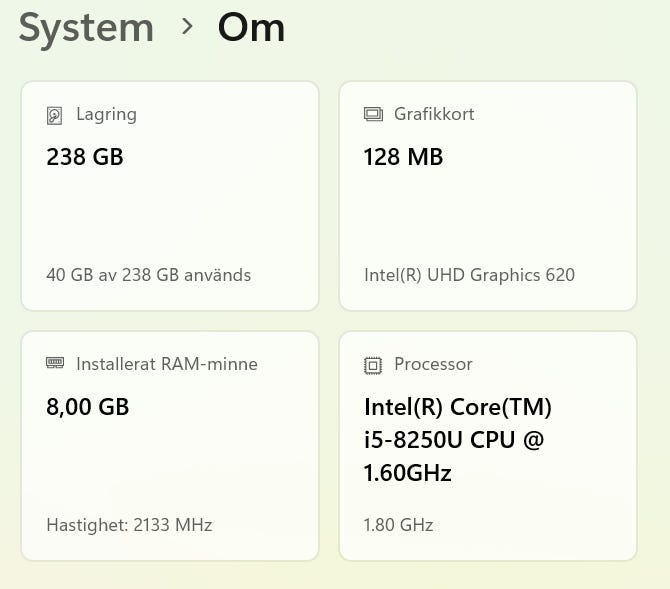Select the Processor label
The image size is (670, 589).
coord(433,364)
